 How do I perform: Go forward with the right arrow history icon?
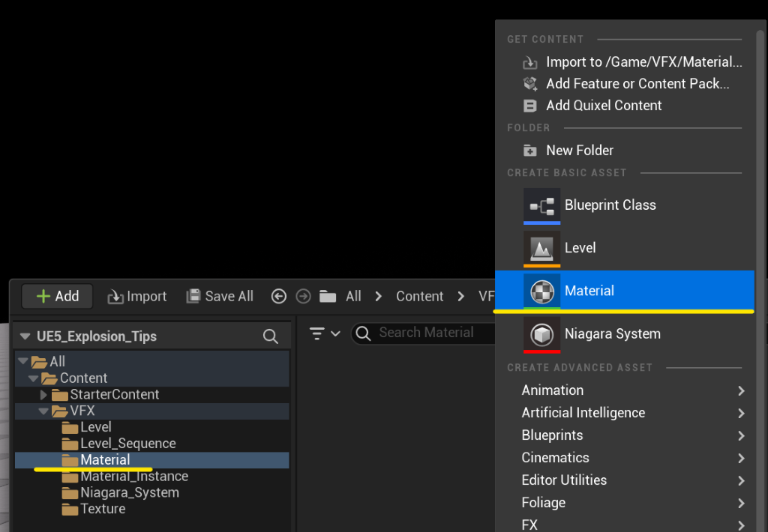(x=303, y=296)
